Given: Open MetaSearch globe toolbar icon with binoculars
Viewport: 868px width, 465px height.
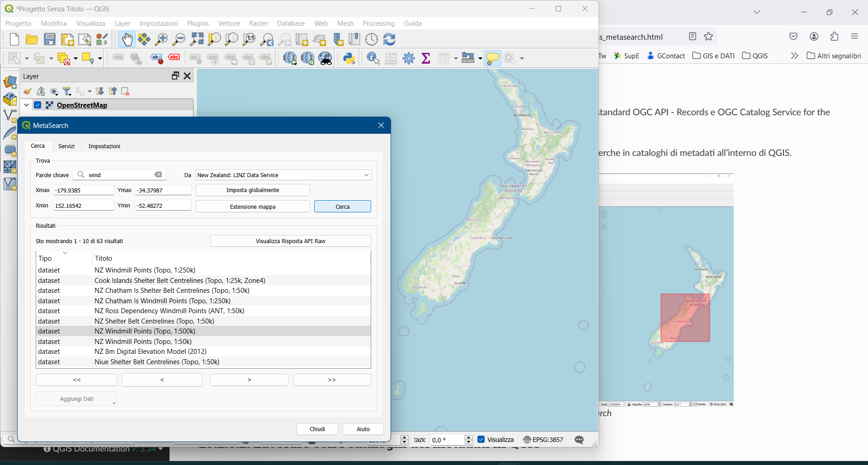Looking at the screenshot, I should pyautogui.click(x=325, y=58).
